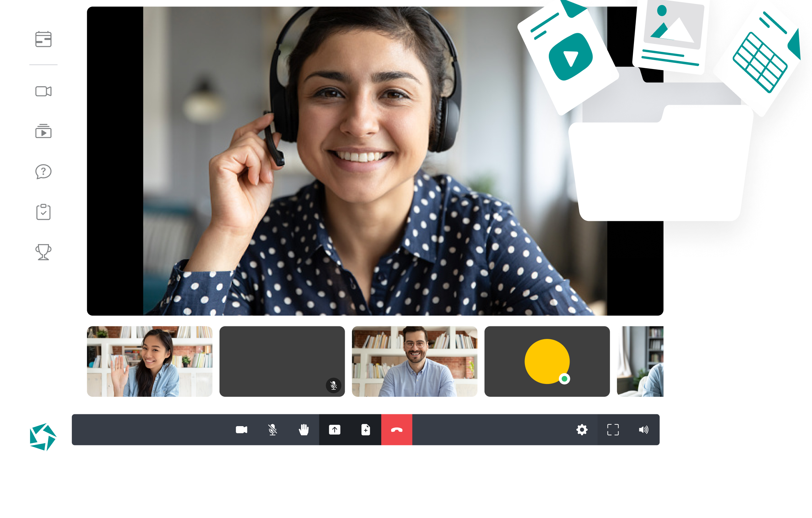Select the blank dark participant tile

(282, 361)
